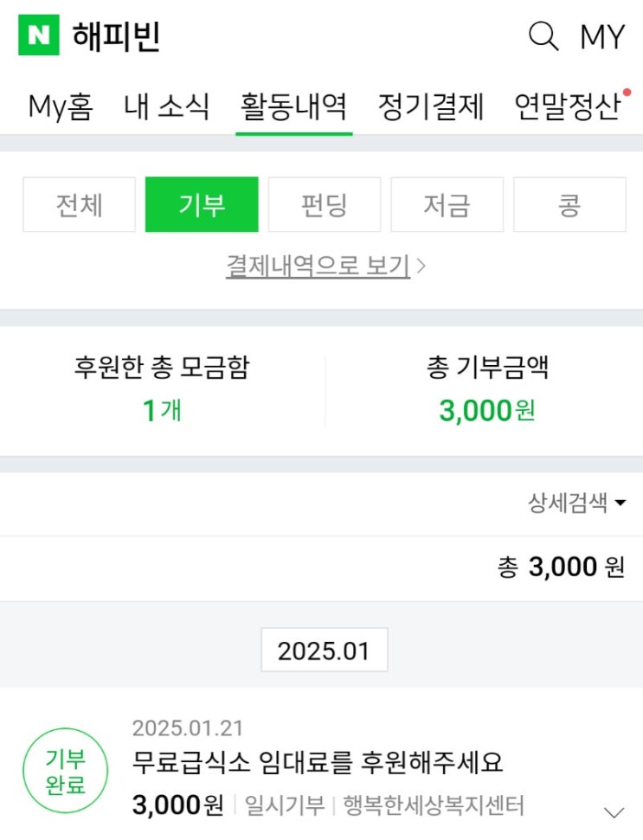The image size is (643, 840).
Task: Expand the 상세검색 dropdown
Action: click(576, 503)
